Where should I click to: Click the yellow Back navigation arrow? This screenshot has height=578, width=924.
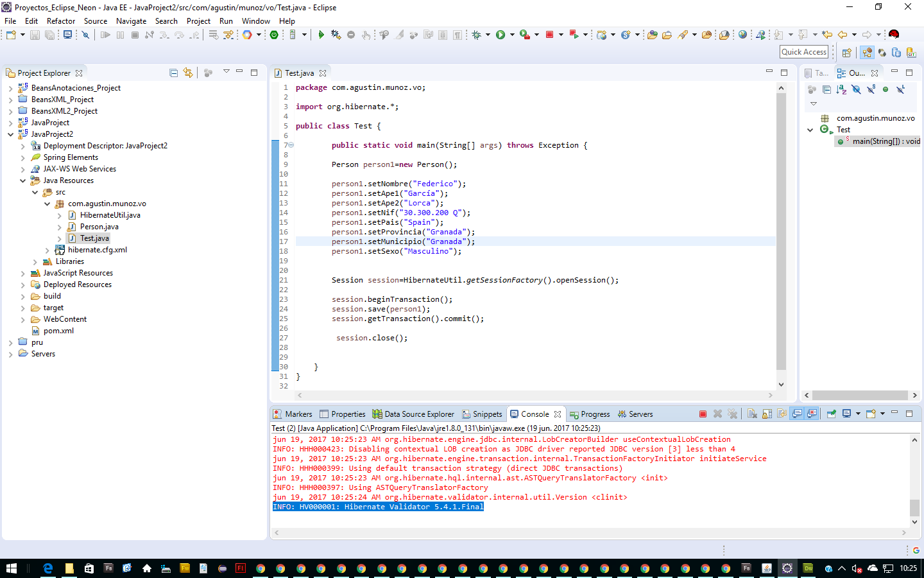(842, 35)
